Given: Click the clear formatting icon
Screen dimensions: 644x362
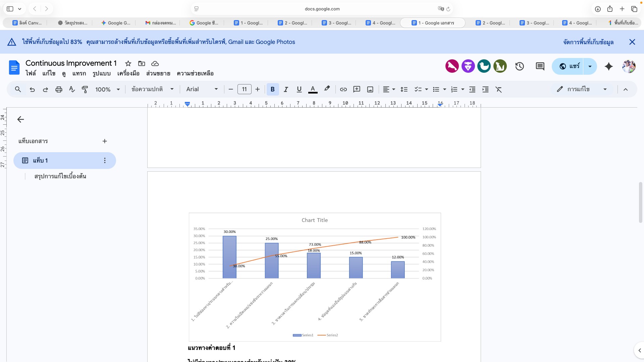Looking at the screenshot, I should pos(499,89).
